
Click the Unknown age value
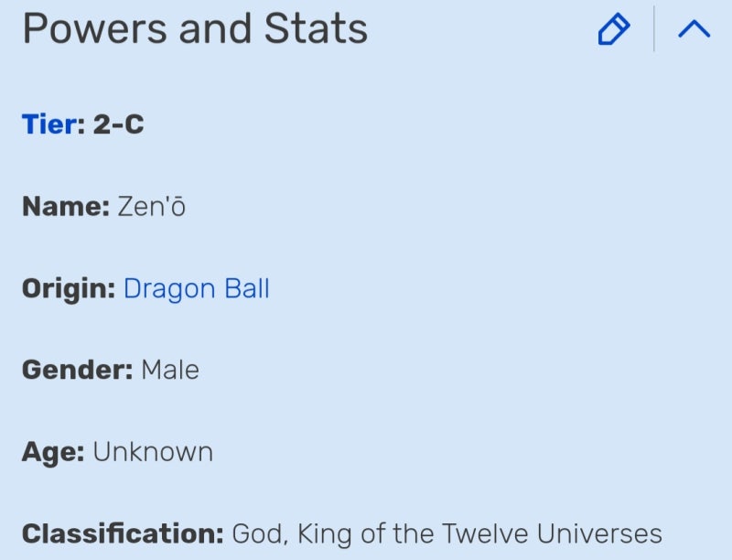tap(153, 452)
